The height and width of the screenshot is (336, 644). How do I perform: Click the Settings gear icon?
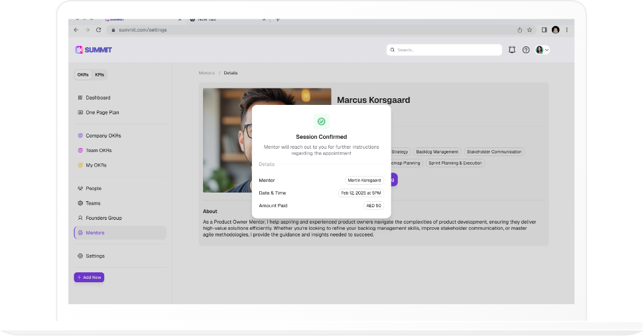pos(80,256)
